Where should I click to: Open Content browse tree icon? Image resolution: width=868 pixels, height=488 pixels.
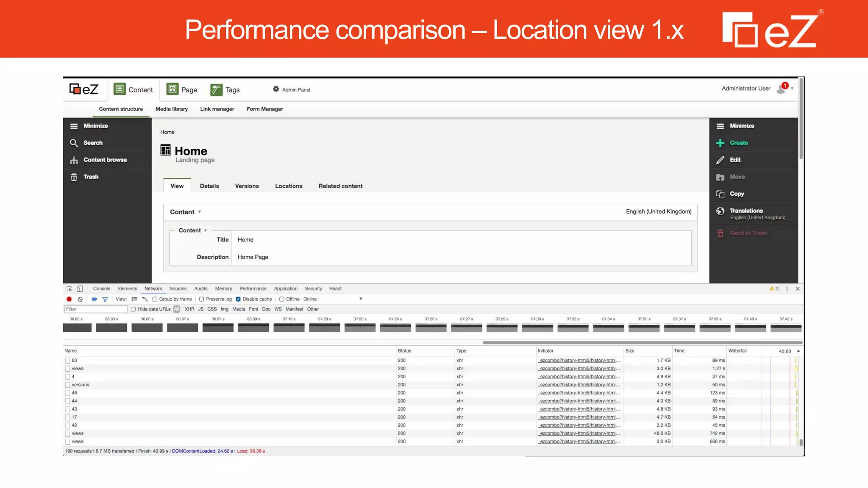point(74,160)
